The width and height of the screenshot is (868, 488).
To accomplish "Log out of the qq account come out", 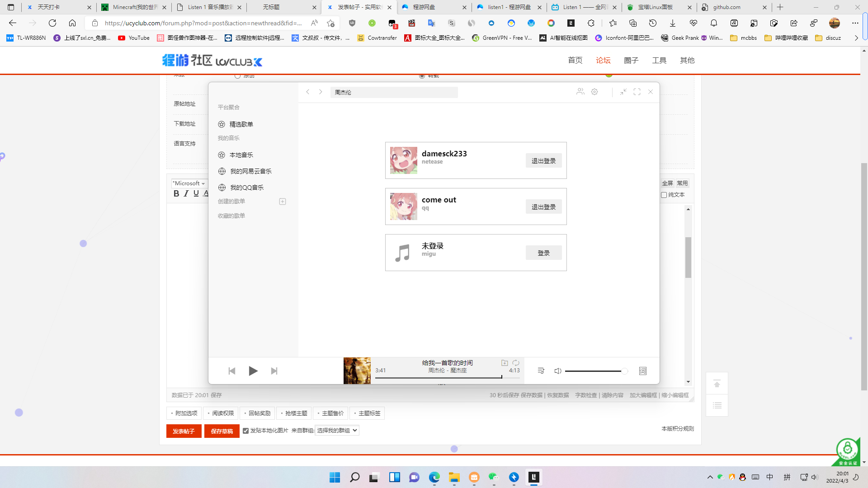I will tap(543, 207).
